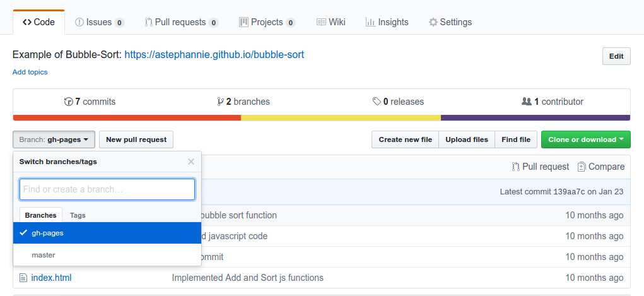
Task: Click the Edit description button
Action: tap(616, 56)
